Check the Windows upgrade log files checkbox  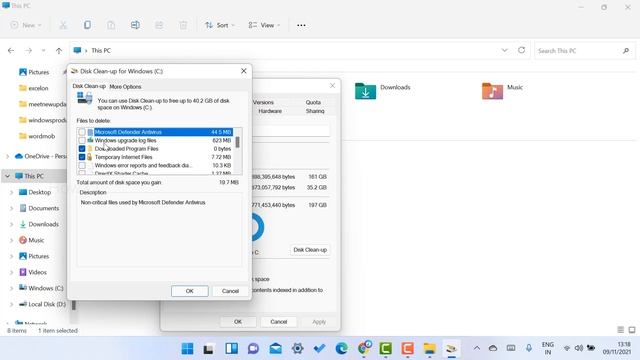coord(82,140)
